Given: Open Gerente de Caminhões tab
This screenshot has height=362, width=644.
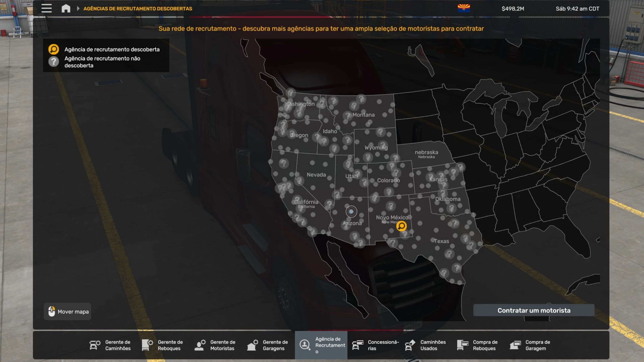Looking at the screenshot, I should click(110, 345).
